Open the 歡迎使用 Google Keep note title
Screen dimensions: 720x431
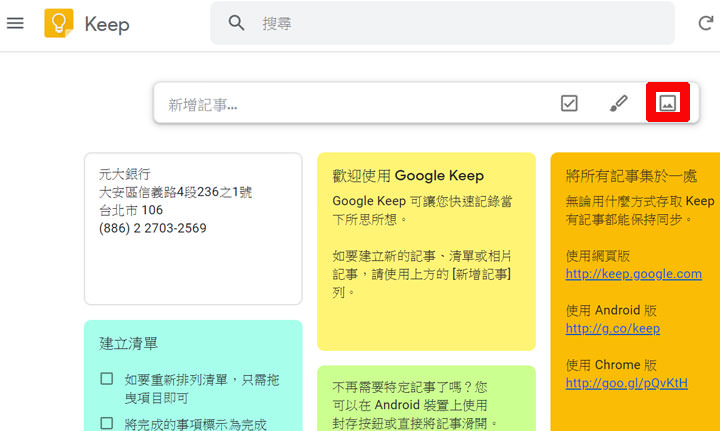[x=408, y=176]
